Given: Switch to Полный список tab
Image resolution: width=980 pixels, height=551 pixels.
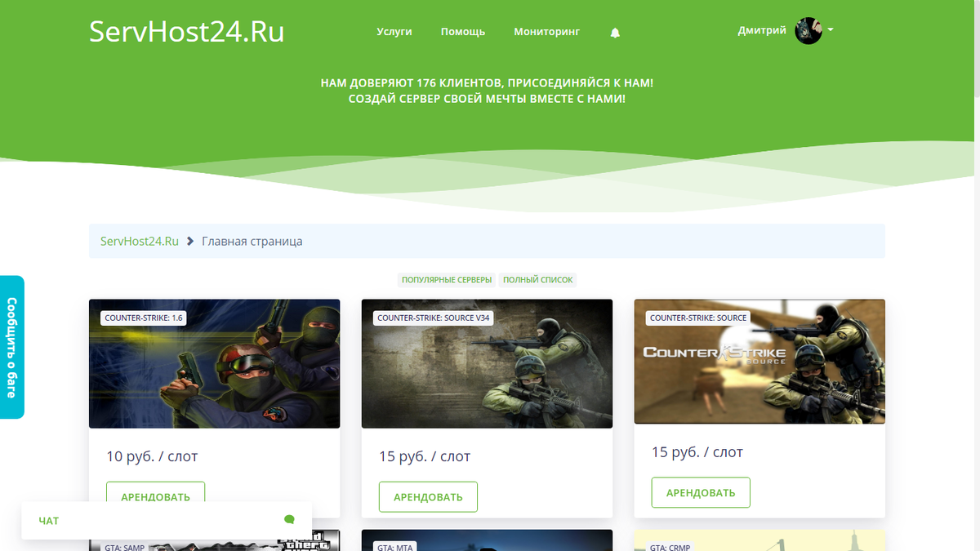Looking at the screenshot, I should pos(538,280).
